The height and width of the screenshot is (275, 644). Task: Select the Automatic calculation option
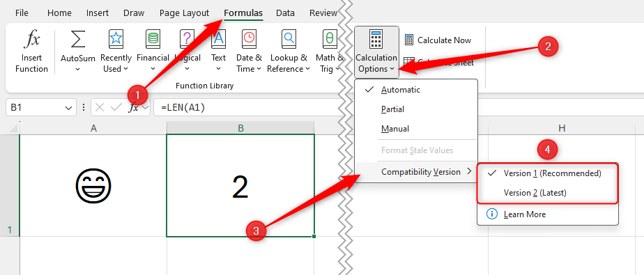416,90
